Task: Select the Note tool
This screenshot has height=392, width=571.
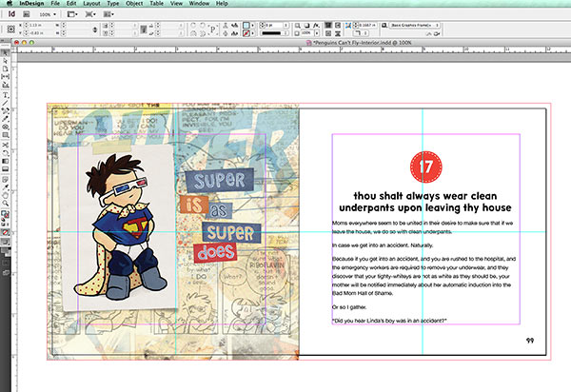Action: [x=5, y=180]
